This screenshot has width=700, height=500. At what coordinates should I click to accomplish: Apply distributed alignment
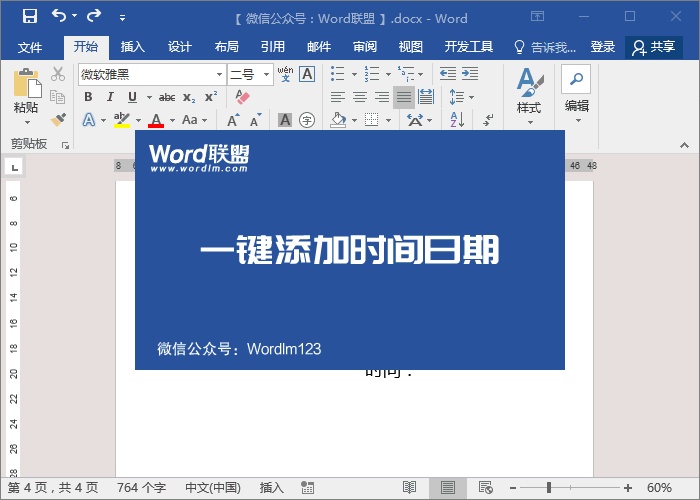pos(426,97)
